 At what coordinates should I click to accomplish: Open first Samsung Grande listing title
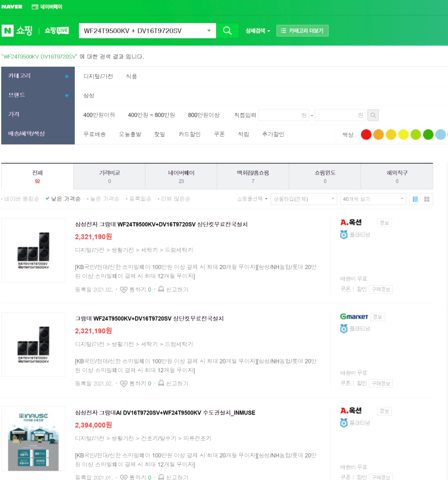pyautogui.click(x=161, y=224)
